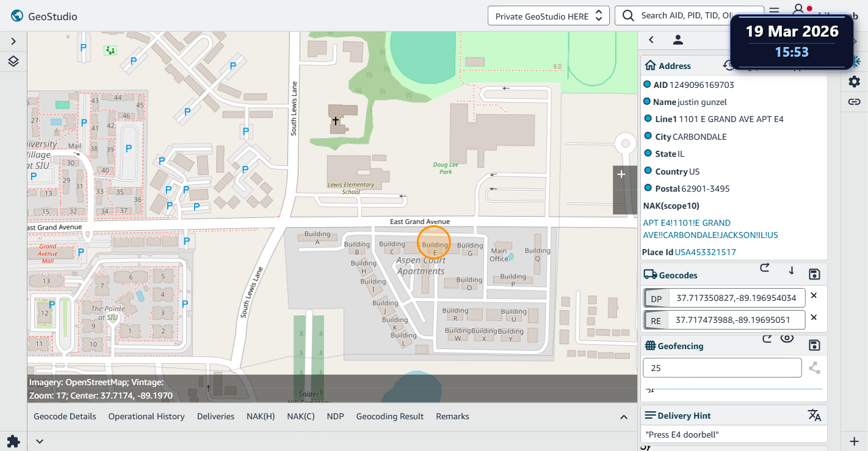Click the geofencing share nodes icon
This screenshot has height=451, width=868.
pyautogui.click(x=814, y=368)
